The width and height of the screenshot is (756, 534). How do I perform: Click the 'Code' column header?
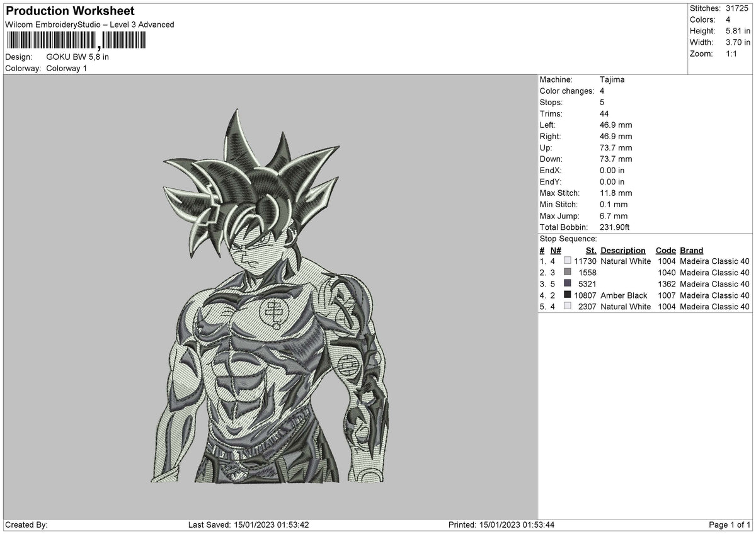(665, 250)
